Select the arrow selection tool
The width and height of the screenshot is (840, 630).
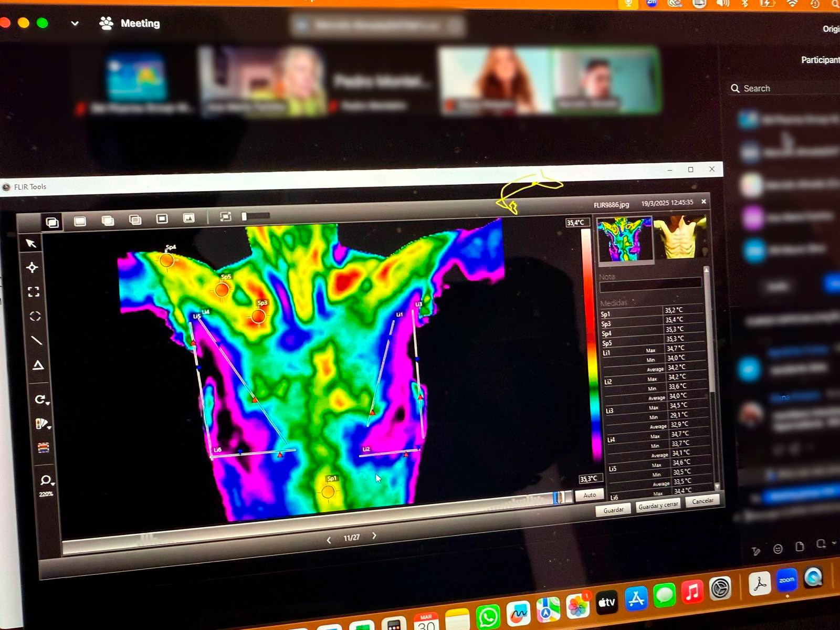(x=31, y=243)
